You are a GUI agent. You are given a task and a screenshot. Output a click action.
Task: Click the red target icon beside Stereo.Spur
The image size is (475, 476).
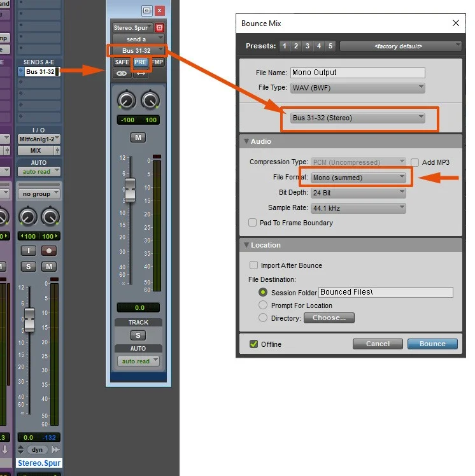159,27
